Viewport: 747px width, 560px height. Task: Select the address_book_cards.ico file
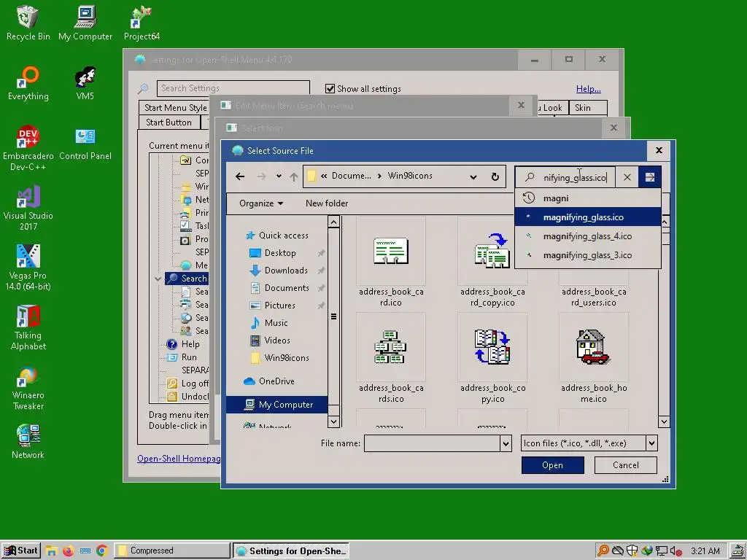391,358
